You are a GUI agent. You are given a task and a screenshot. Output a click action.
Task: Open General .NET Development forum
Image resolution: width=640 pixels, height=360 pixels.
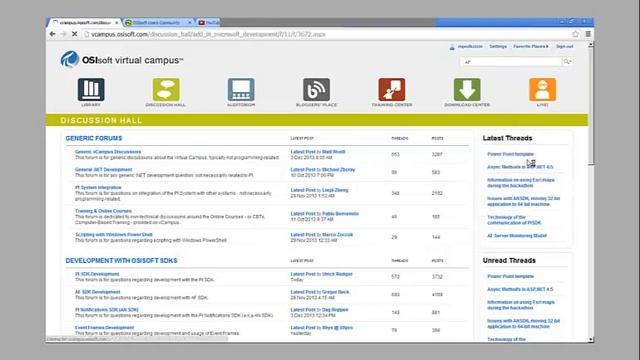(104, 170)
